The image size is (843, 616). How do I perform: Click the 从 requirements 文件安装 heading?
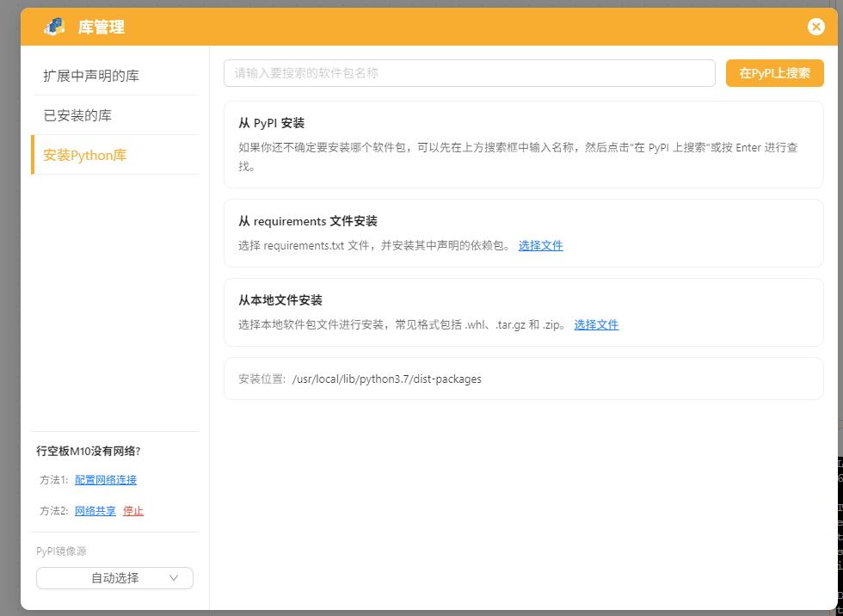(308, 221)
